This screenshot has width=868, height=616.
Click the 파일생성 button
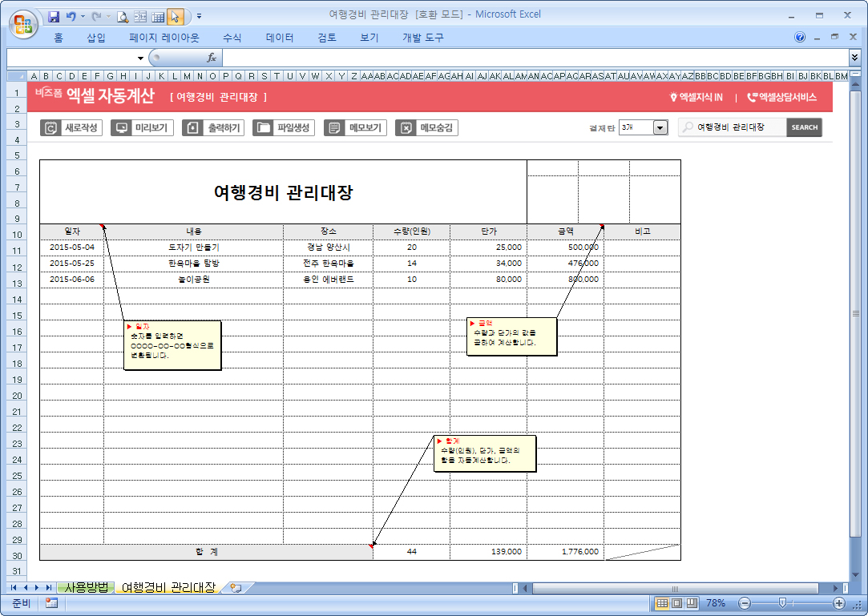point(284,128)
